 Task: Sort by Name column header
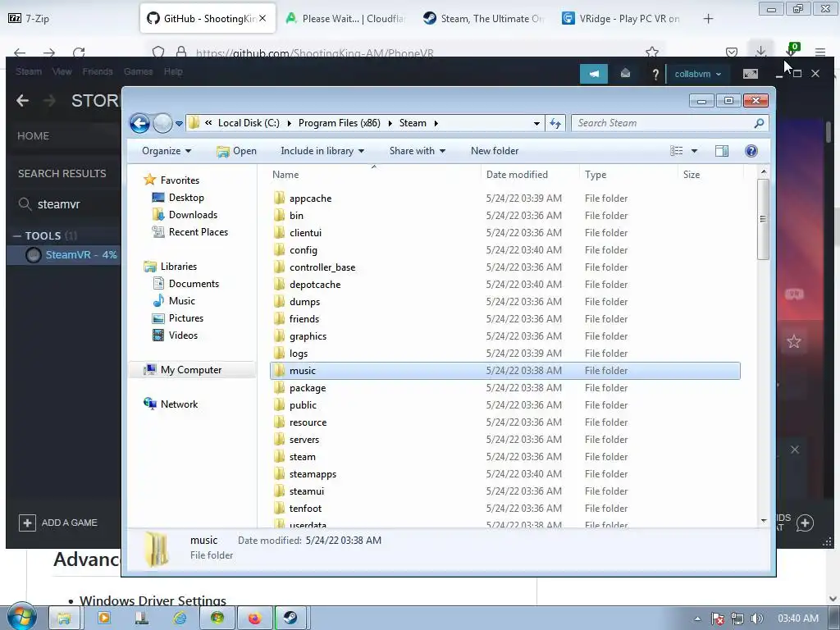coord(285,175)
